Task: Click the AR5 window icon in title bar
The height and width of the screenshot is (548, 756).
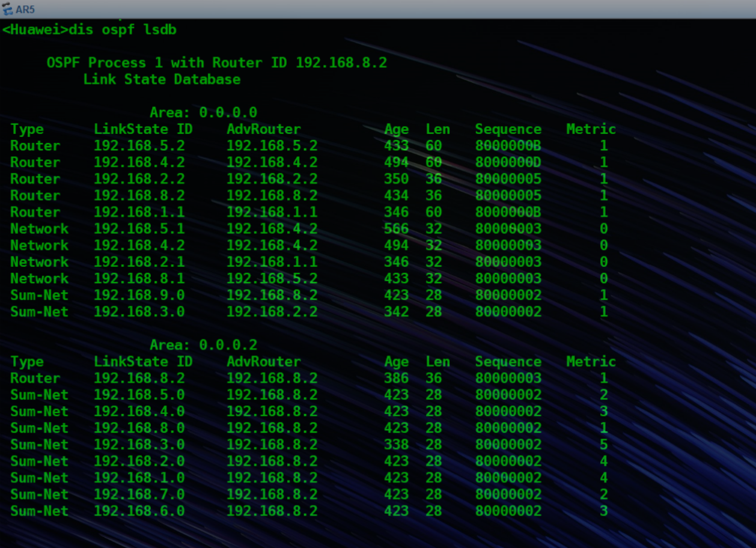Action: 8,9
